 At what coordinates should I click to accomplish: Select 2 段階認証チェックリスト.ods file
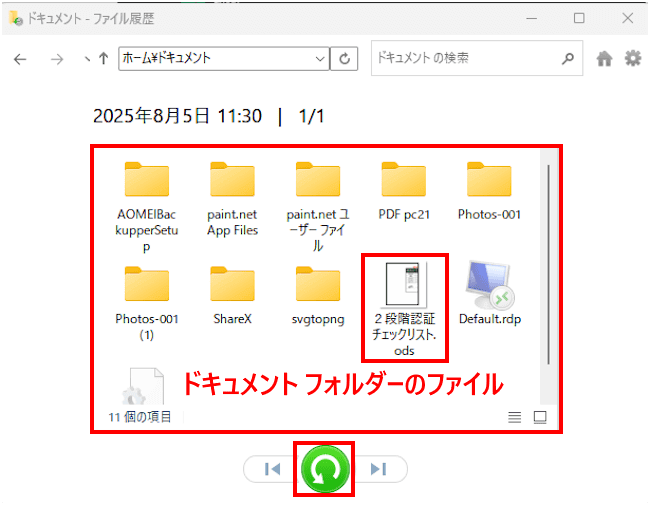[404, 309]
